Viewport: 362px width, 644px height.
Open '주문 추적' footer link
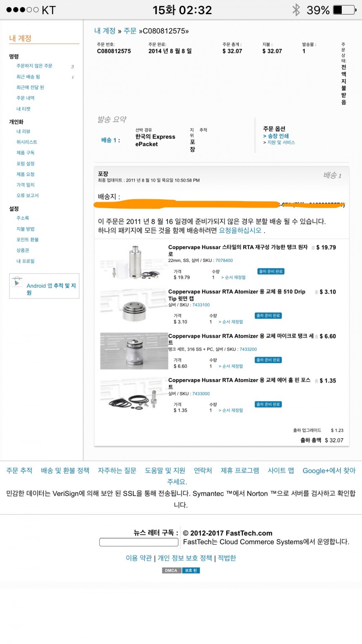(x=19, y=470)
